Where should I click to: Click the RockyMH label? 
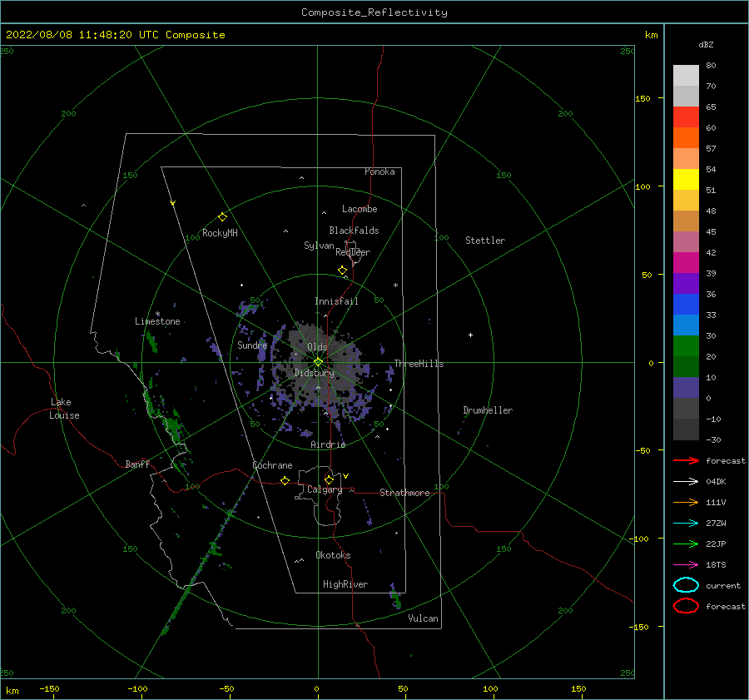[220, 233]
